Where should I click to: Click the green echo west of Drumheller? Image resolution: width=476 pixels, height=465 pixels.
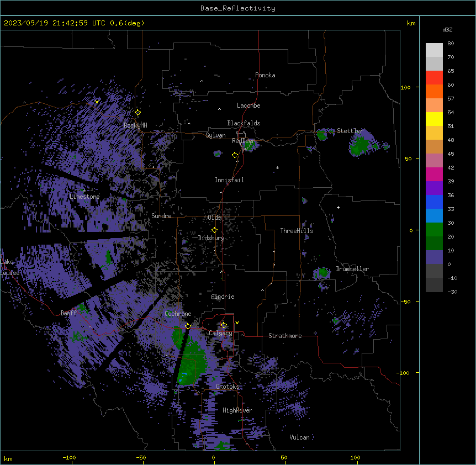point(322,273)
